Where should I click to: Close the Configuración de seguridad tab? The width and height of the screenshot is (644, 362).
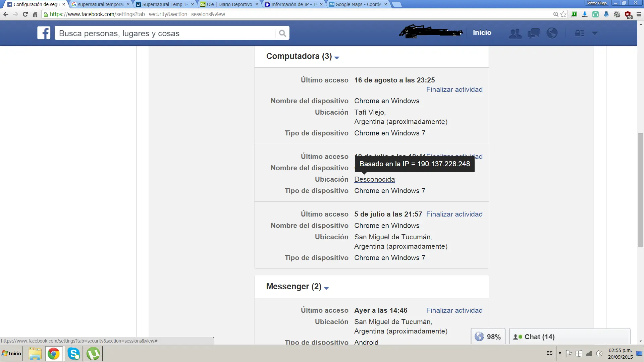coord(64,4)
